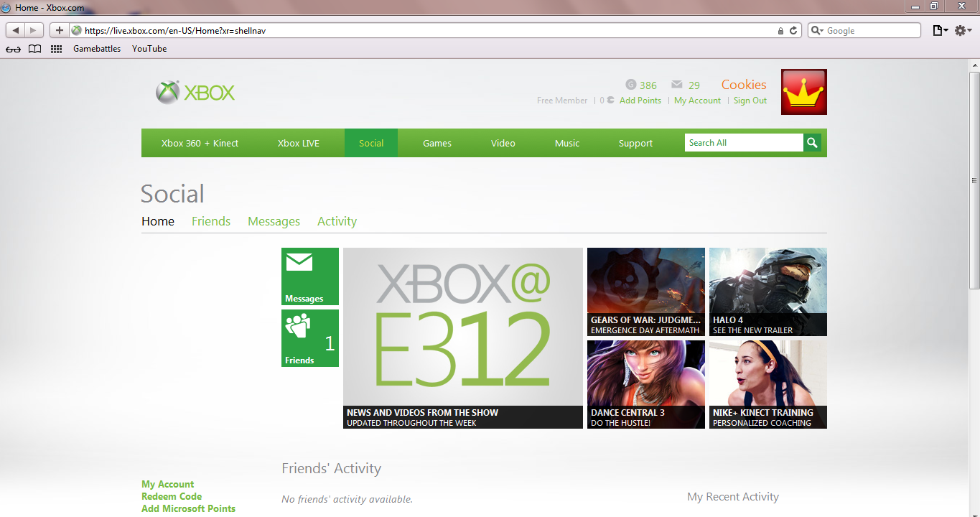Image resolution: width=980 pixels, height=517 pixels.
Task: Open the Support navigation menu
Action: point(636,143)
